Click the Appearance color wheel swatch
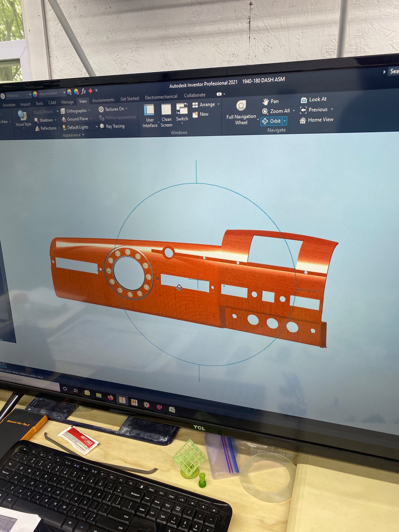This screenshot has width=399, height=532. click(x=35, y=94)
